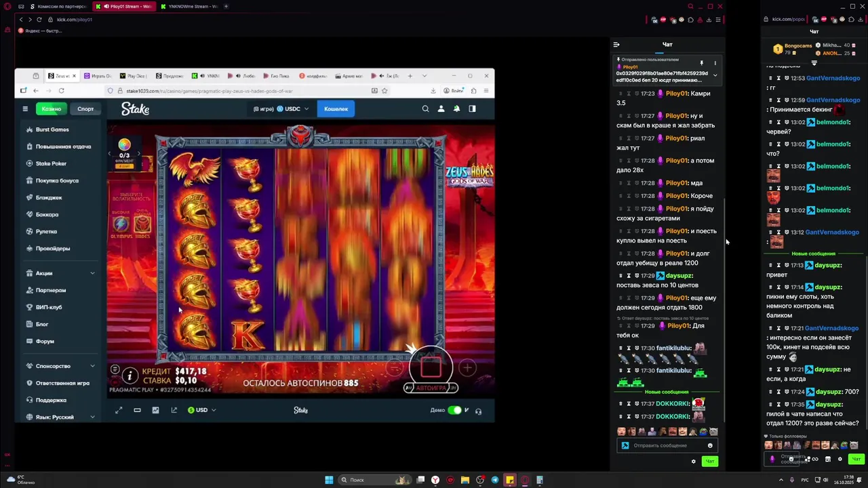The image size is (868, 488).
Task: Click the Кошелек wallet button
Action: [336, 108]
